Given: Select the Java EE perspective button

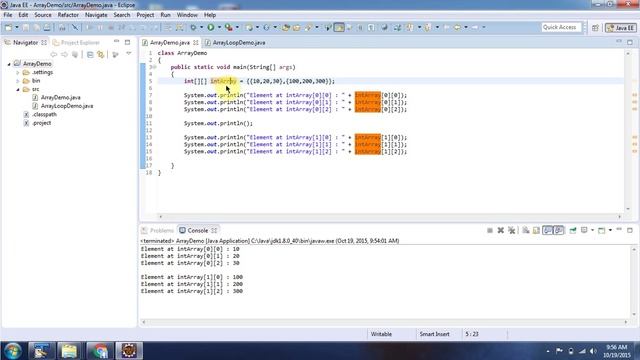Looking at the screenshot, I should click(x=621, y=28).
